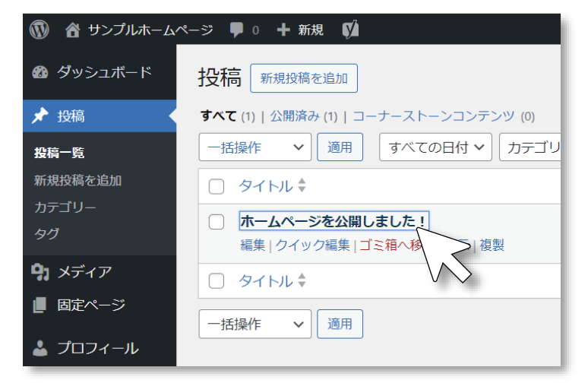588x383 pixels.
Task: Toggle the select-all checkbox in header row
Action: coord(217,186)
